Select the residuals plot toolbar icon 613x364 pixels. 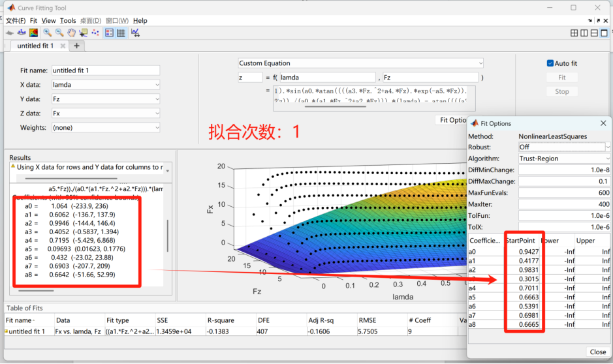pos(22,33)
